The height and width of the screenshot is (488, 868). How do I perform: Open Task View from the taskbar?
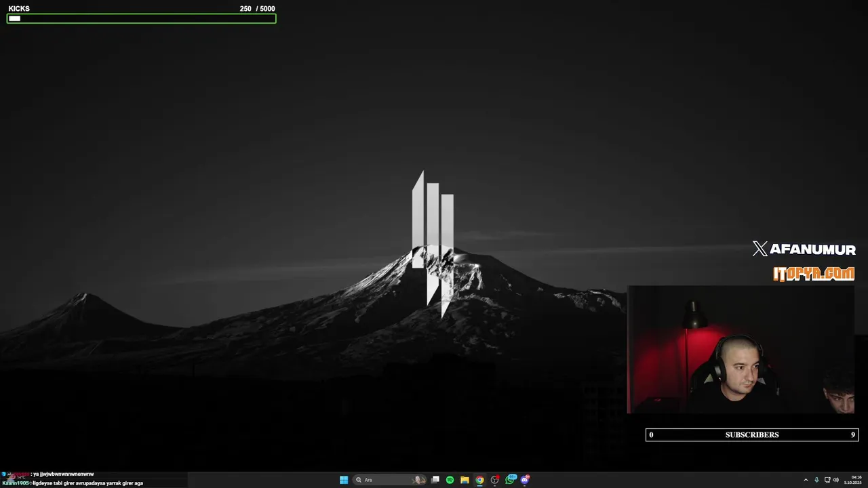(435, 480)
